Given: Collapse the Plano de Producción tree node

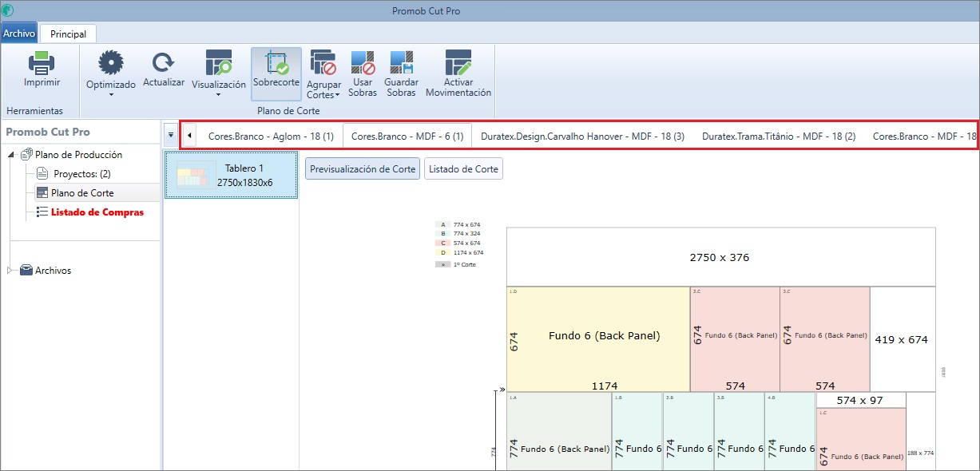Looking at the screenshot, I should pyautogui.click(x=12, y=155).
